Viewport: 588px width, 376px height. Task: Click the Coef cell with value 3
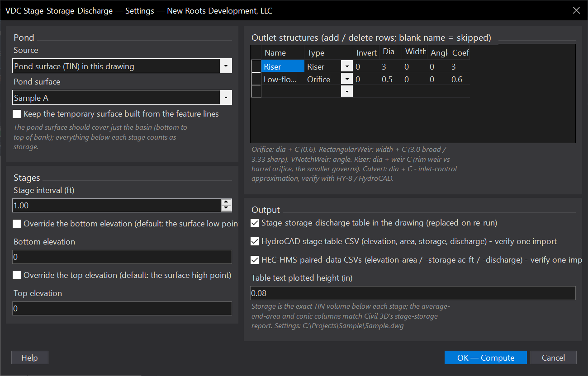point(460,66)
